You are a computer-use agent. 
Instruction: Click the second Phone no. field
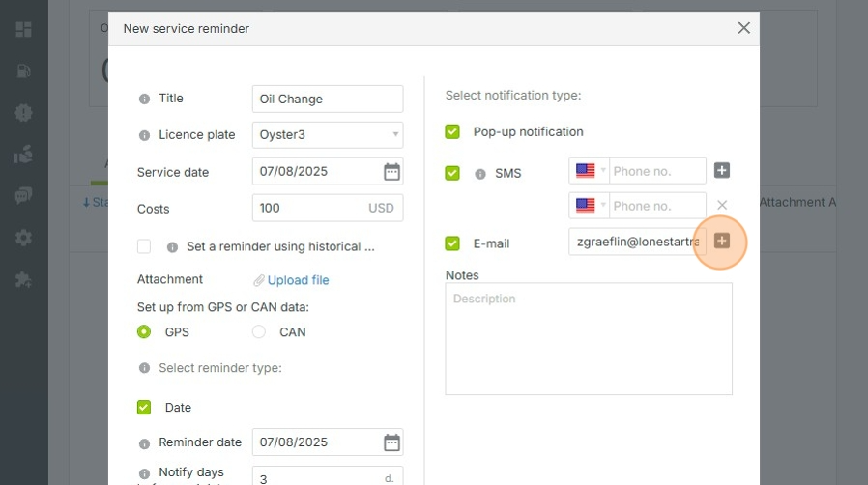click(x=657, y=206)
